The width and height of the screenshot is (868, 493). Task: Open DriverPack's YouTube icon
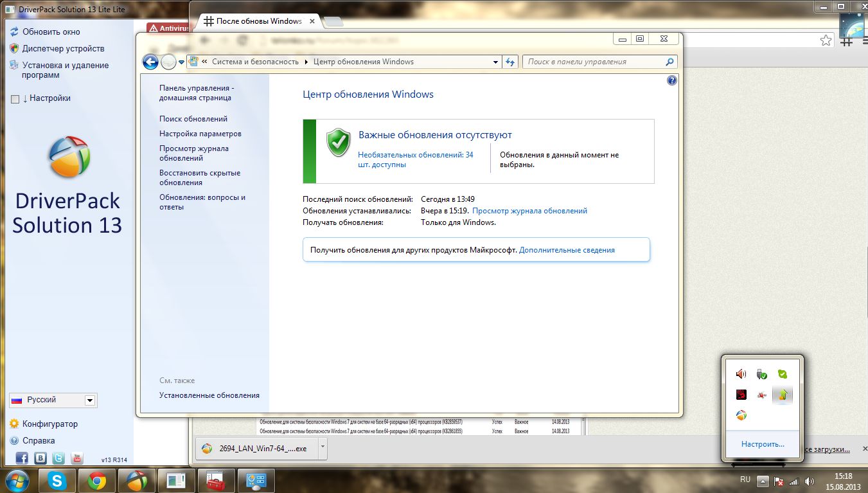click(x=77, y=458)
